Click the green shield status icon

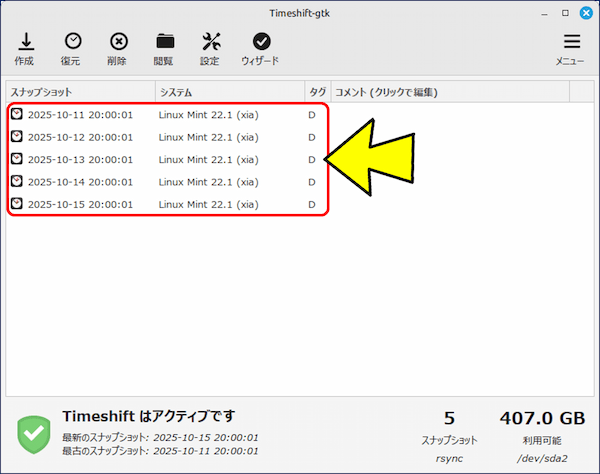click(x=33, y=432)
